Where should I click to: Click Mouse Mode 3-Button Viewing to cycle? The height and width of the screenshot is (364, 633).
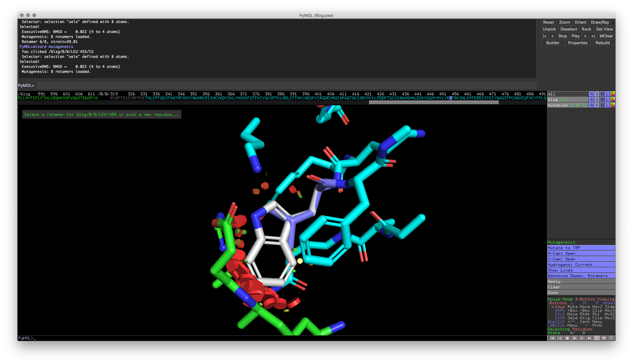pyautogui.click(x=581, y=299)
